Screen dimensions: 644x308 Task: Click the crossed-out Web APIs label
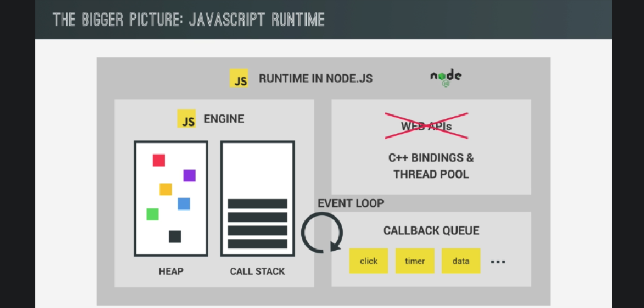click(x=426, y=126)
